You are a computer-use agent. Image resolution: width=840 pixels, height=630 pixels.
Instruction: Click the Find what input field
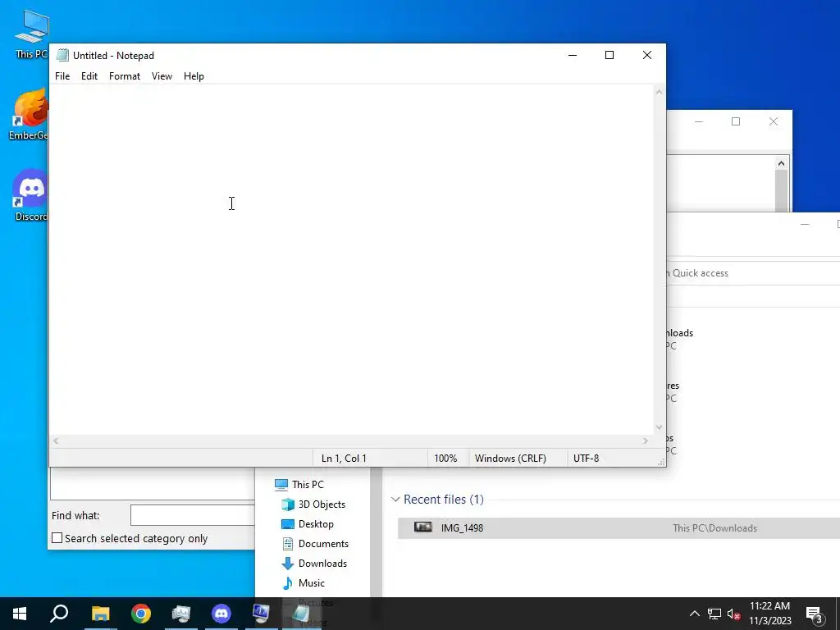(x=192, y=515)
